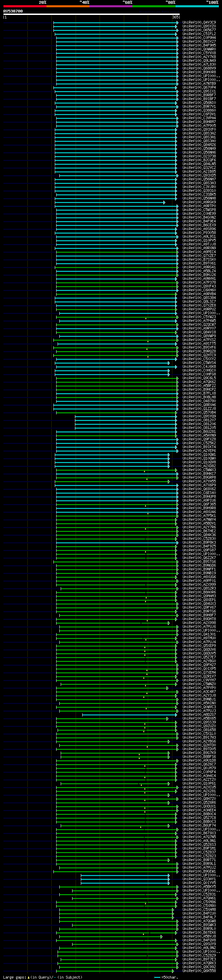Select the UniRef100_C5WWX3 label
This screenshot has height=980, width=222.
[199, 470]
